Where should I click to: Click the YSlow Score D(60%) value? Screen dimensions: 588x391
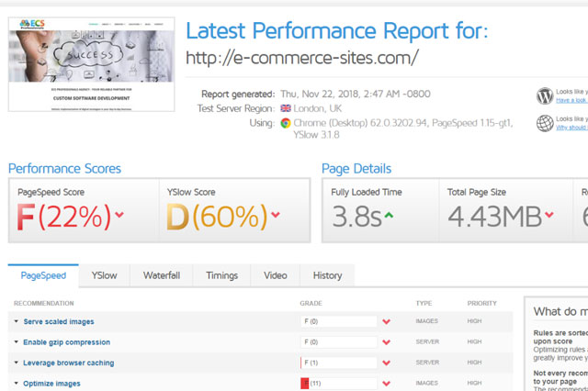click(217, 217)
